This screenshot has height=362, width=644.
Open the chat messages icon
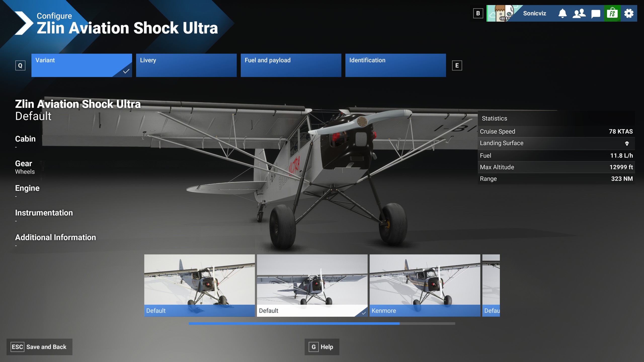[596, 14]
